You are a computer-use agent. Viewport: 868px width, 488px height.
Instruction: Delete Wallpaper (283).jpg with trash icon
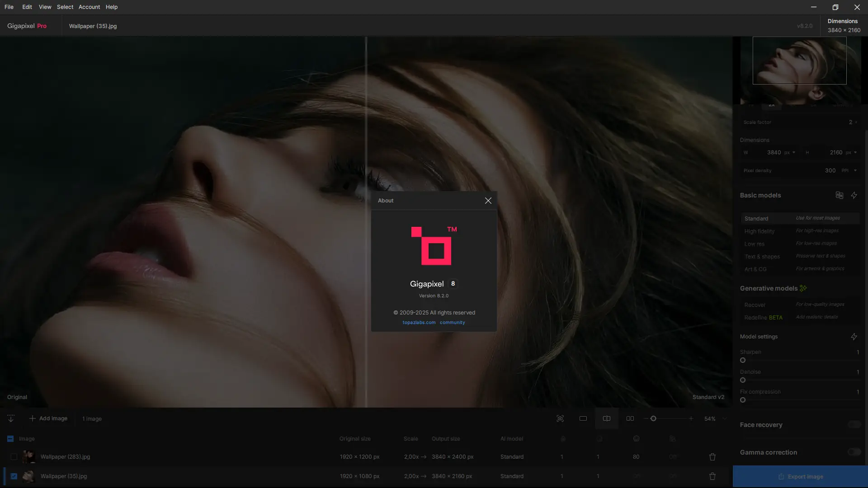(712, 457)
